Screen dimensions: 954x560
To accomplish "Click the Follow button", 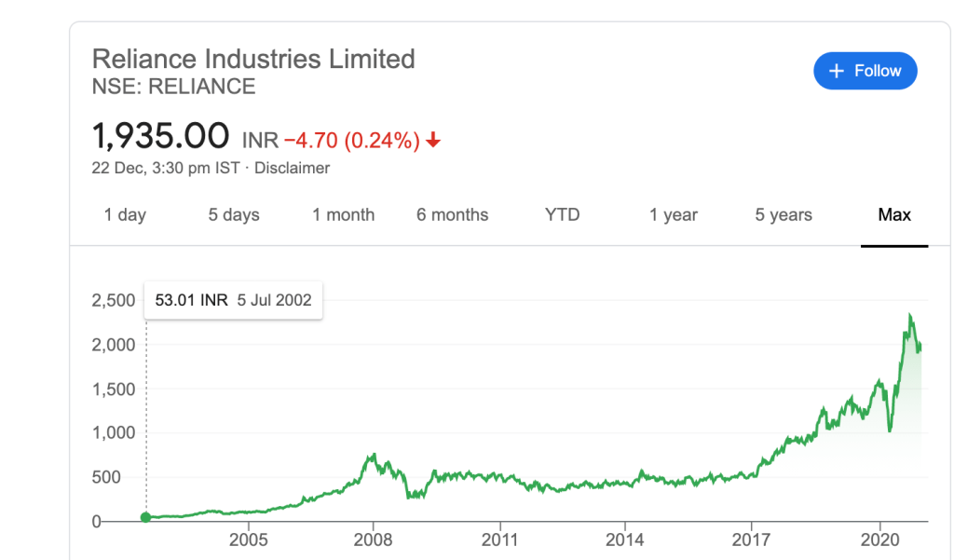I will pyautogui.click(x=865, y=71).
